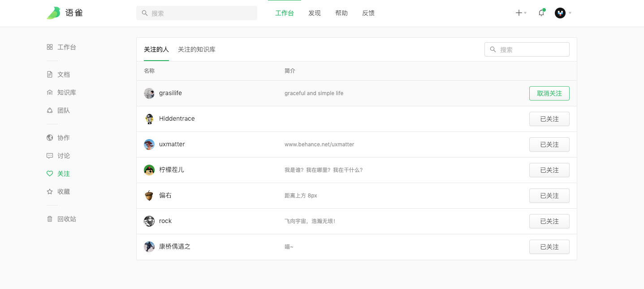Toggle the 已关注 button for rock
Viewport: 644px width, 289px height.
tap(549, 221)
